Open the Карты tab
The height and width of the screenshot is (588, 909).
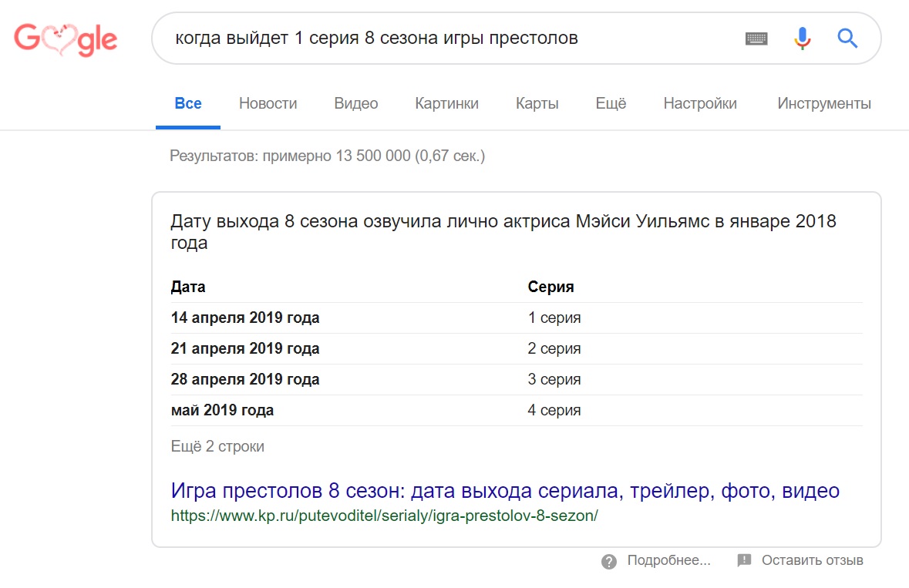pyautogui.click(x=537, y=104)
